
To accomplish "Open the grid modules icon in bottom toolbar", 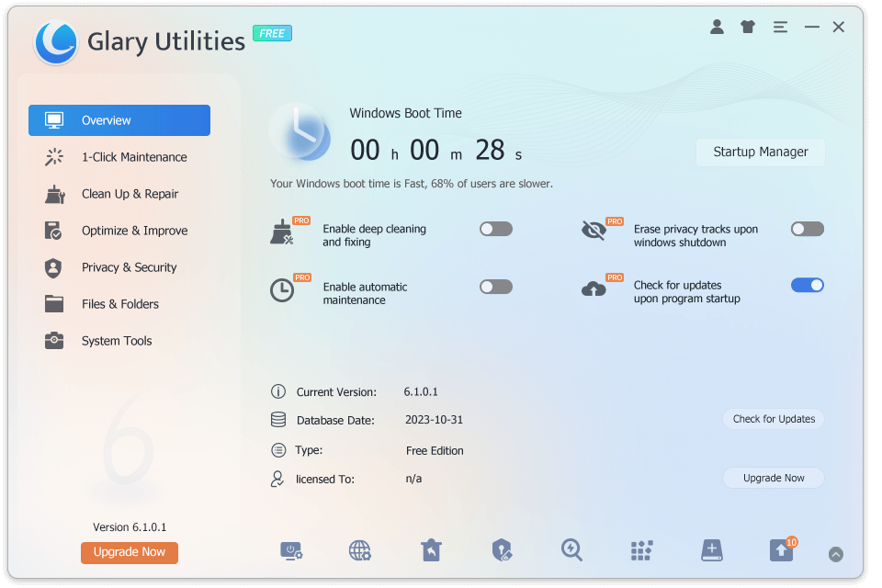I will click(x=641, y=549).
